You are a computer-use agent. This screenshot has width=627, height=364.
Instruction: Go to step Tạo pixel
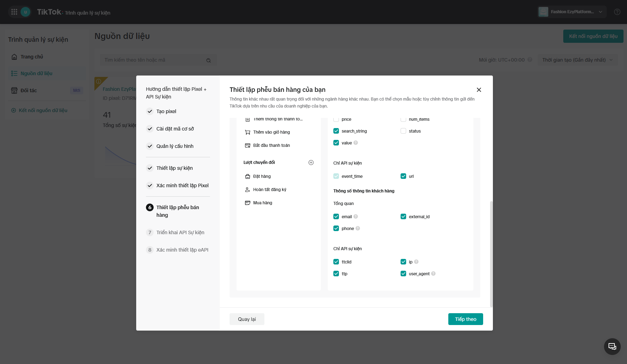[x=166, y=111]
